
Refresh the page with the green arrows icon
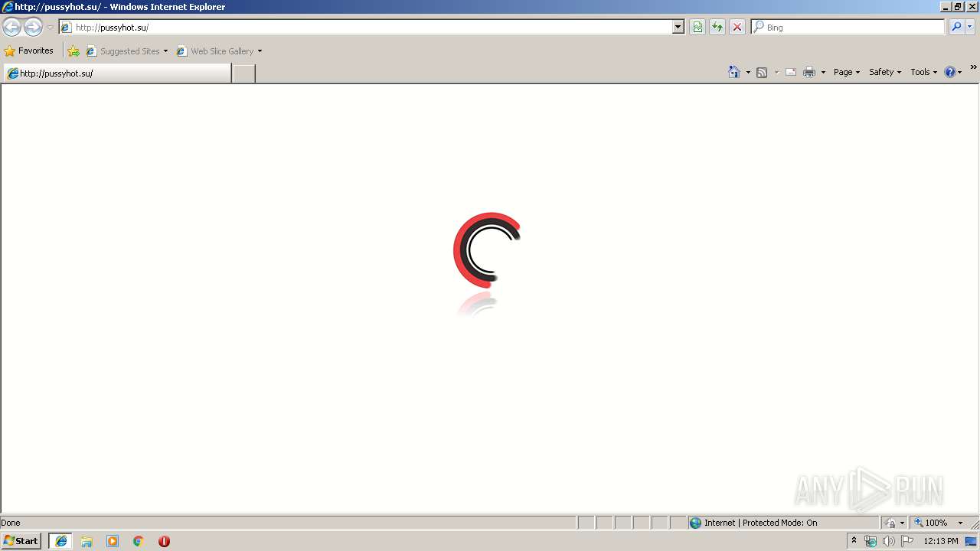coord(717,27)
